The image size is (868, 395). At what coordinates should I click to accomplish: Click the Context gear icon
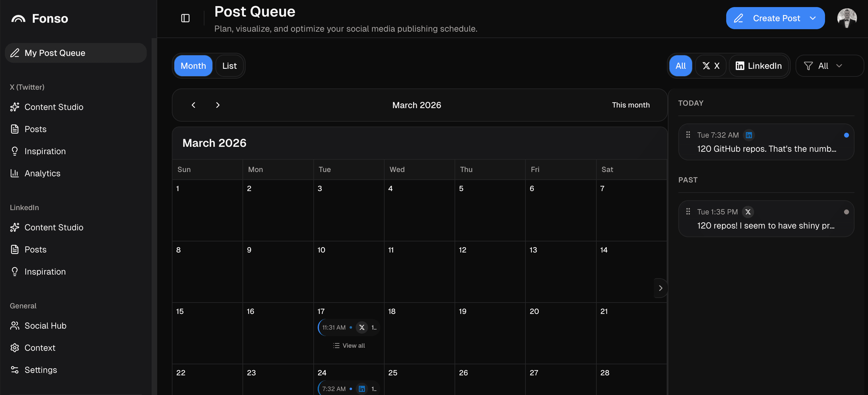coord(14,348)
